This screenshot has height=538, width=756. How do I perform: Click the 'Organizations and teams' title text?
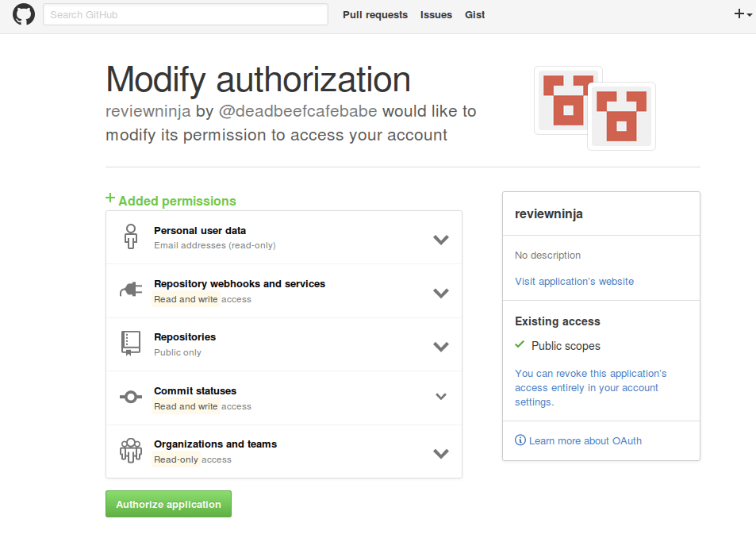216,444
